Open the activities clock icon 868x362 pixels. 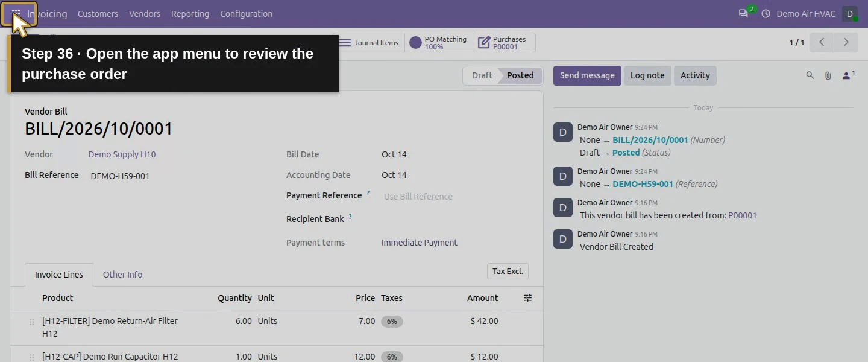(766, 13)
